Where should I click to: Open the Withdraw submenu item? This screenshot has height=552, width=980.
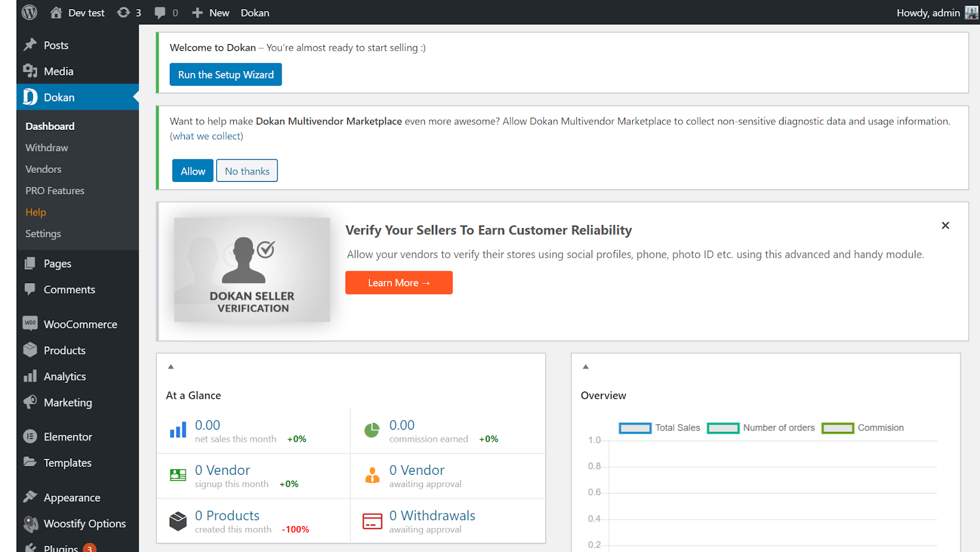pos(47,148)
